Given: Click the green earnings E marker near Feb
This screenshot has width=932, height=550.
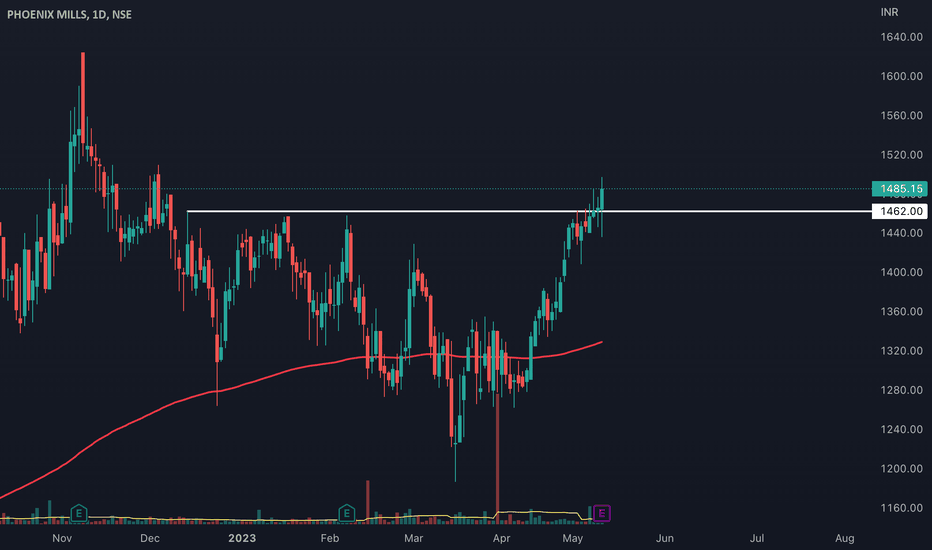Looking at the screenshot, I should pos(347,513).
